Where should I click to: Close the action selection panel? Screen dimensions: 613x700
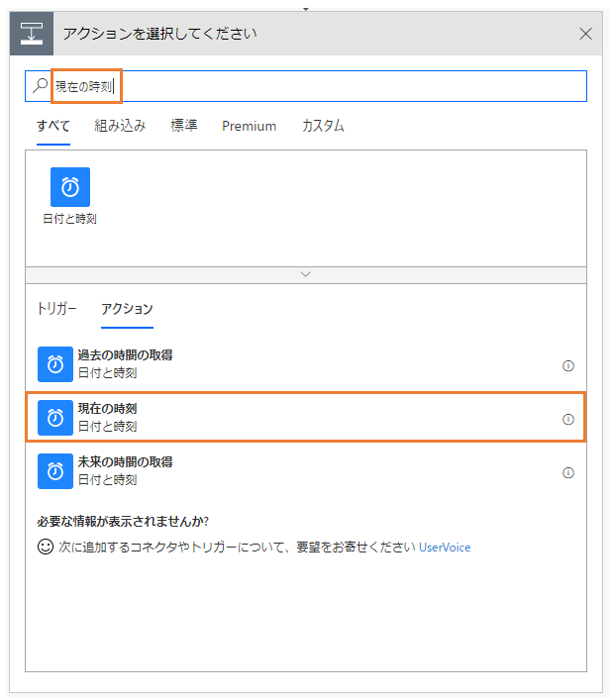(x=585, y=34)
